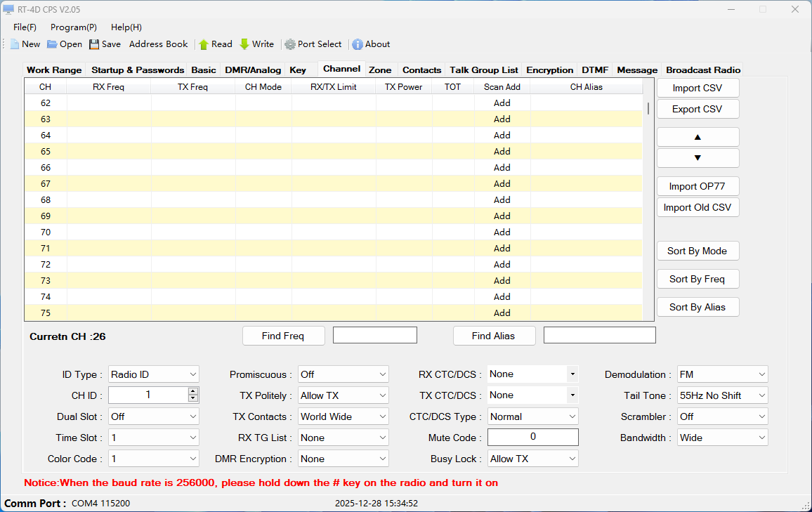This screenshot has width=812, height=512.
Task: Read from radio with green up arrow
Action: 204,44
